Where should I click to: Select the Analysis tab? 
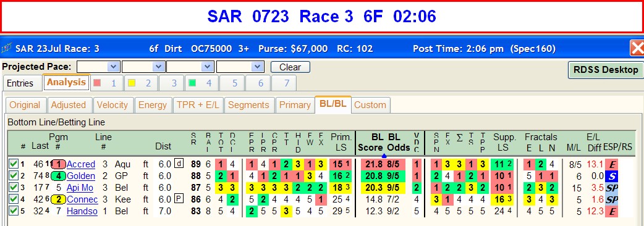pyautogui.click(x=67, y=83)
